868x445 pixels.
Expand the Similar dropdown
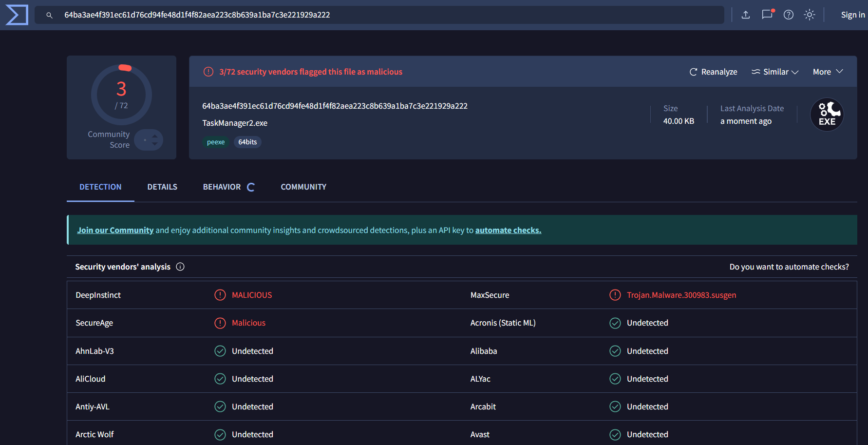tap(775, 72)
